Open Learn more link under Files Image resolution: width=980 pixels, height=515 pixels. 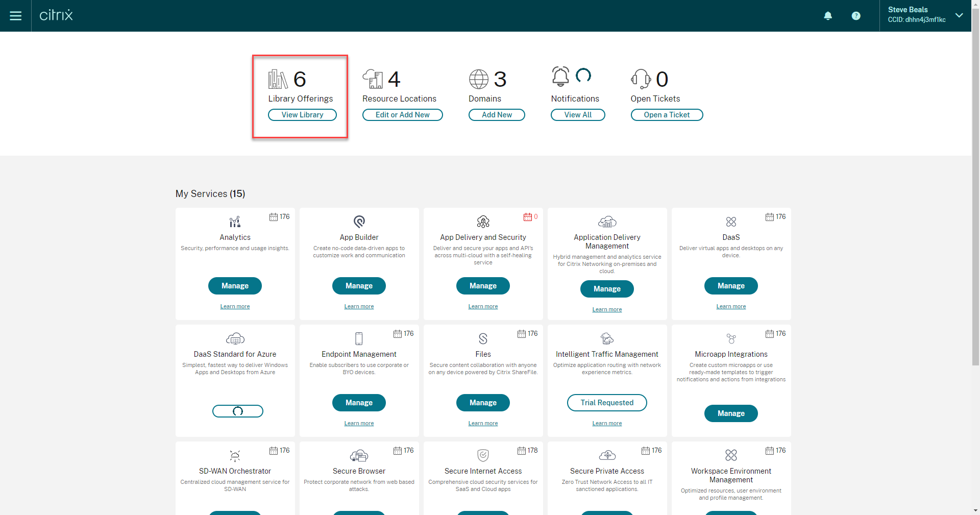pos(483,424)
